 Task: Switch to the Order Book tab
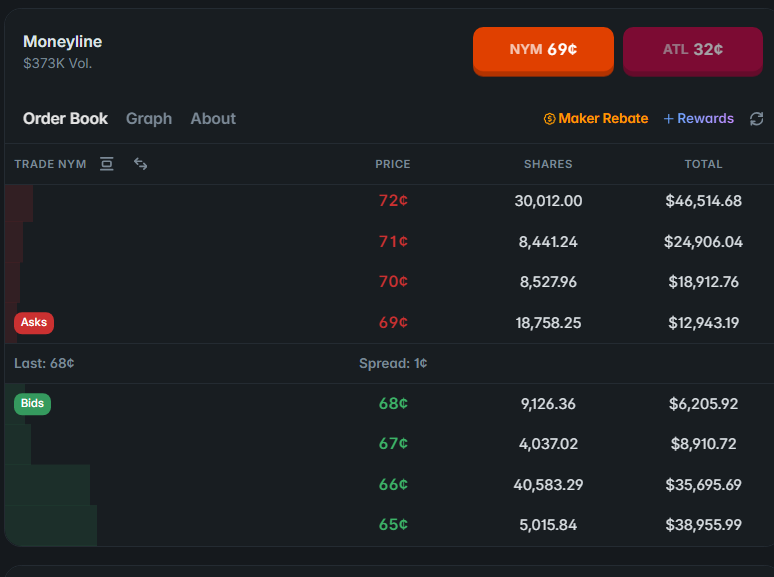[x=65, y=118]
